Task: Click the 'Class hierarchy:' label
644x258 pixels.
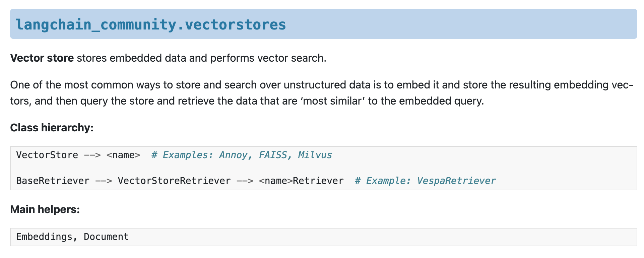Action: [52, 128]
